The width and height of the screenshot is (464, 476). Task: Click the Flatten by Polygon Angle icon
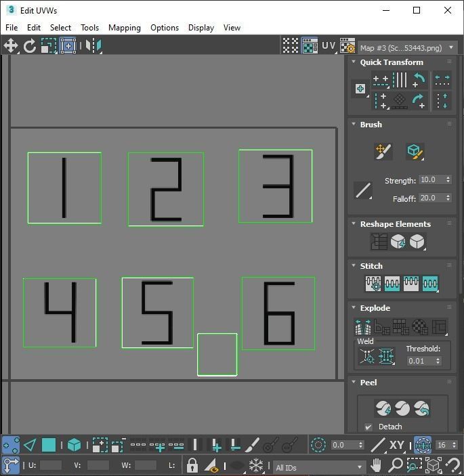tap(382, 327)
